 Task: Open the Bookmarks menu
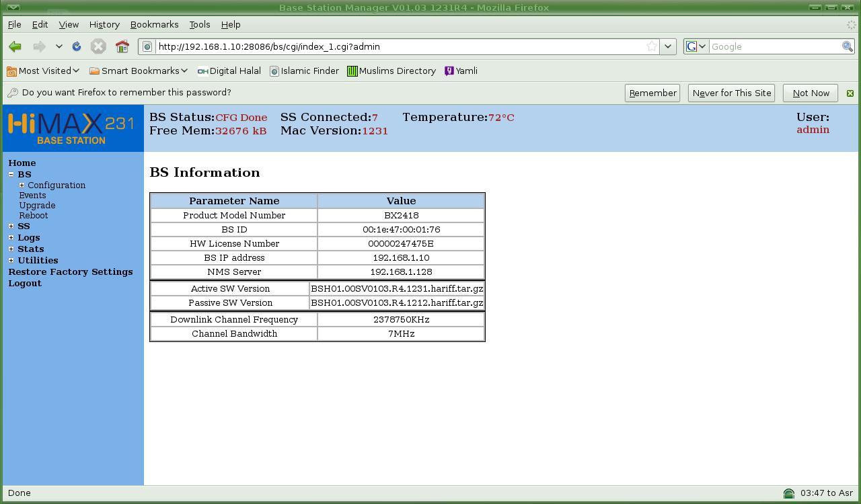click(154, 24)
